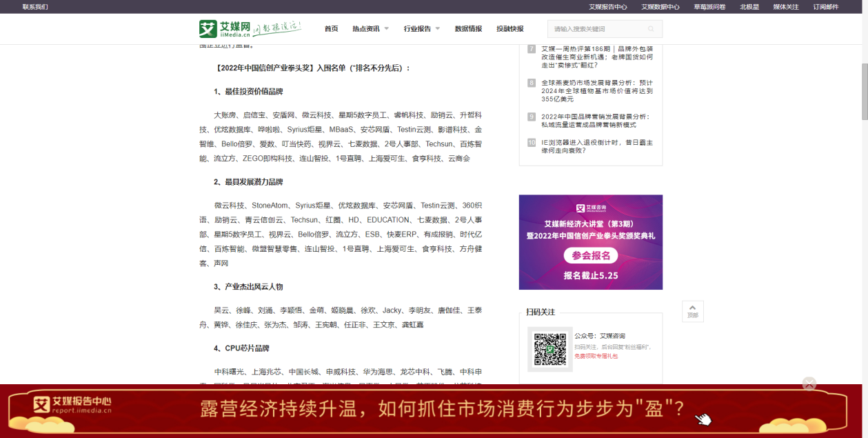The height and width of the screenshot is (438, 868).
Task: Expand the 行业报告 dropdown arrow
Action: click(438, 29)
